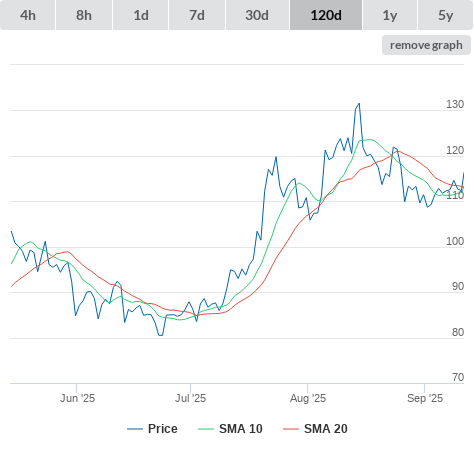Switch to the 8h time range
Image resolution: width=474 pixels, height=455 pixels.
pos(84,15)
